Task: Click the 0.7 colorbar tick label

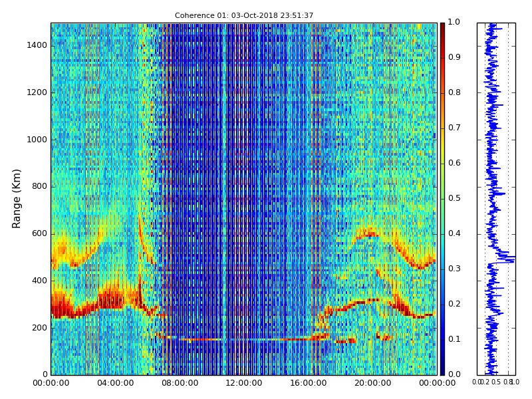Action: click(454, 128)
